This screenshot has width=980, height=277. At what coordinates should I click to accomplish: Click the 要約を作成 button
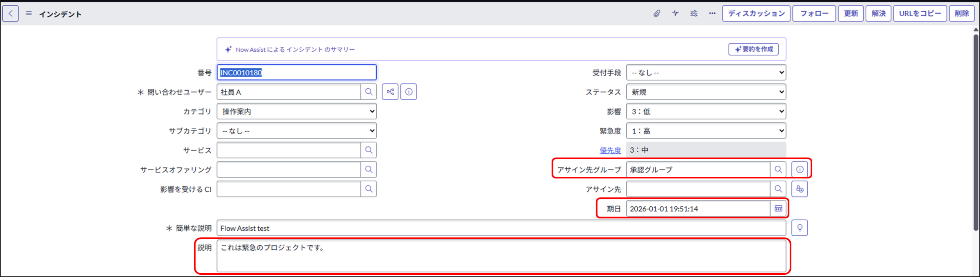[753, 49]
